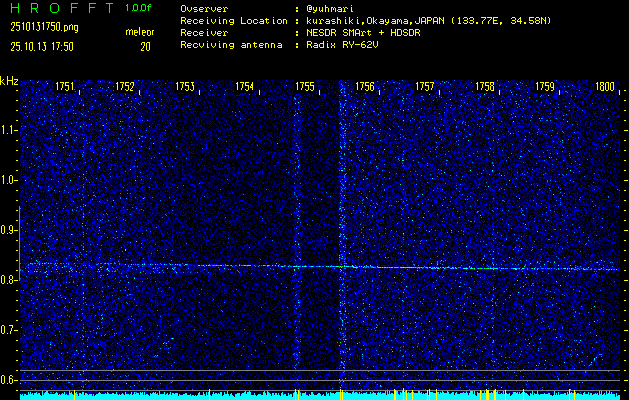Click the 'meteor' label

coord(140,32)
